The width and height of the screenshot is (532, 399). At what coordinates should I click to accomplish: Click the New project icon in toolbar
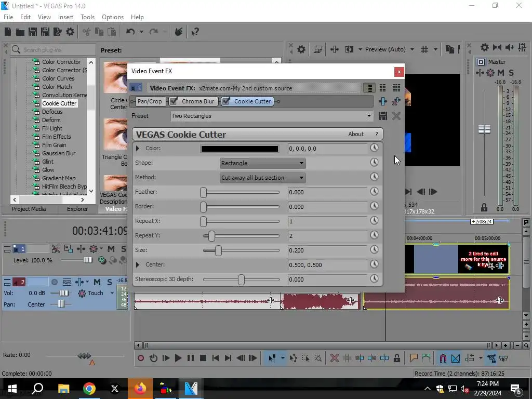point(7,32)
